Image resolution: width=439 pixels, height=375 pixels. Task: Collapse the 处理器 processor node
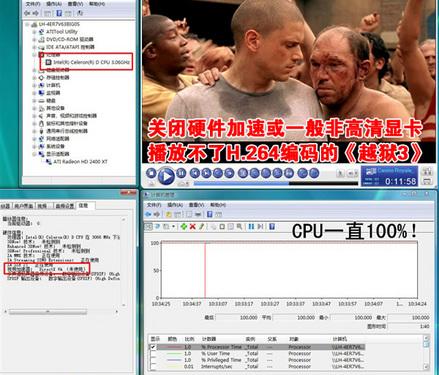[x=34, y=55]
